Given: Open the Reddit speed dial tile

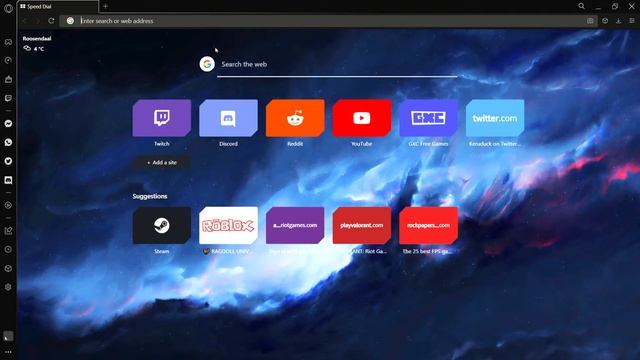Looking at the screenshot, I should point(295,118).
